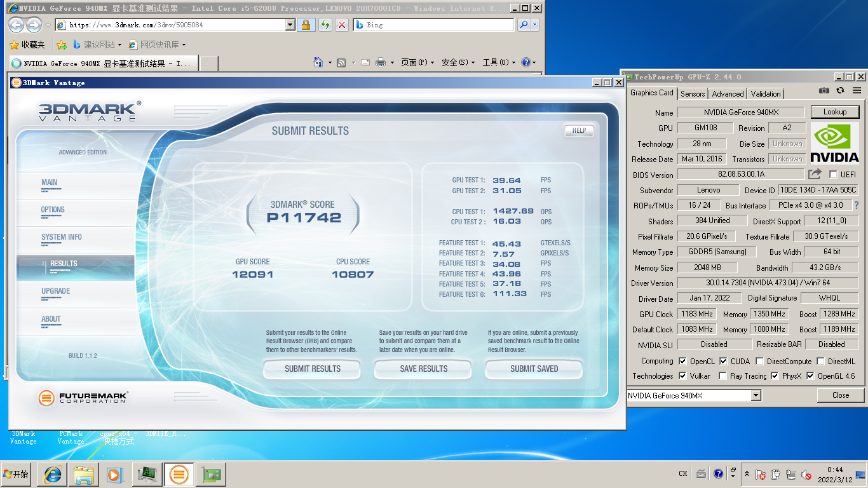Expand the Print button dropdown arrow
This screenshot has height=488, width=868.
click(x=392, y=62)
